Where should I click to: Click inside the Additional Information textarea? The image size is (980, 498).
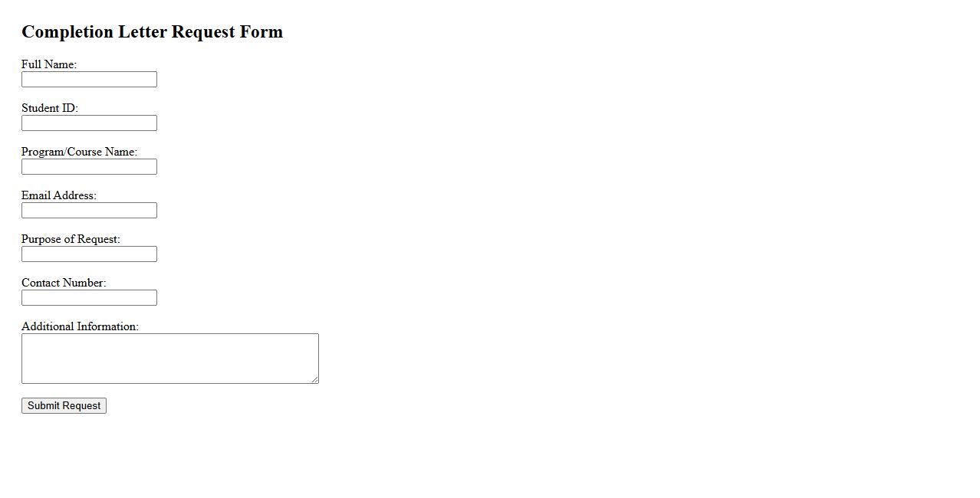(x=169, y=359)
